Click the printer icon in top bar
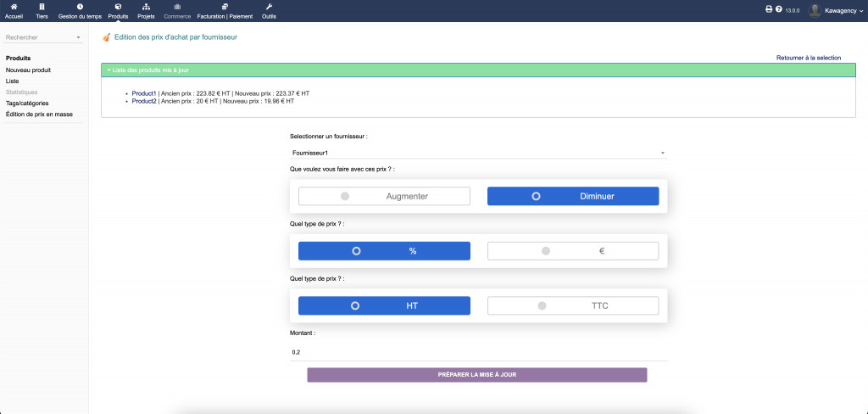This screenshot has height=414, width=868. 769,9
